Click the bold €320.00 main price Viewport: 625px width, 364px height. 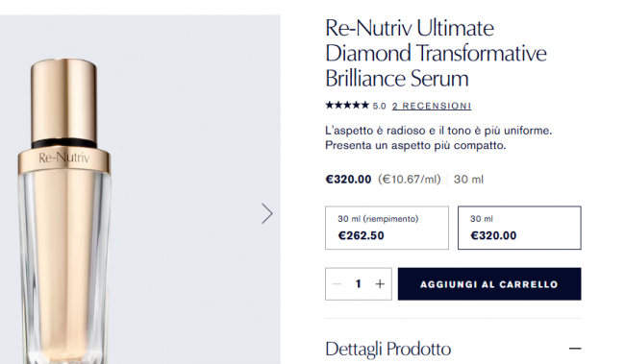tap(348, 180)
